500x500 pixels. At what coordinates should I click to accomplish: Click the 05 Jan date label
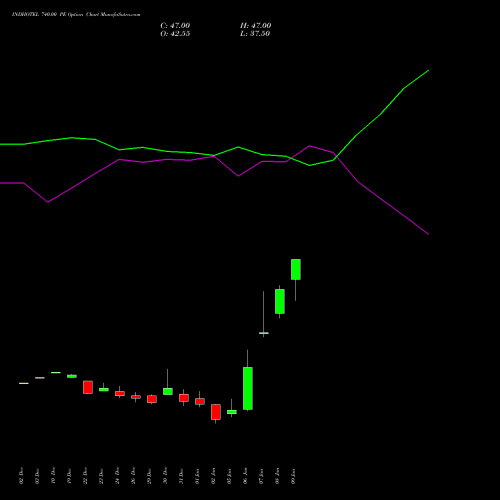coord(229,476)
